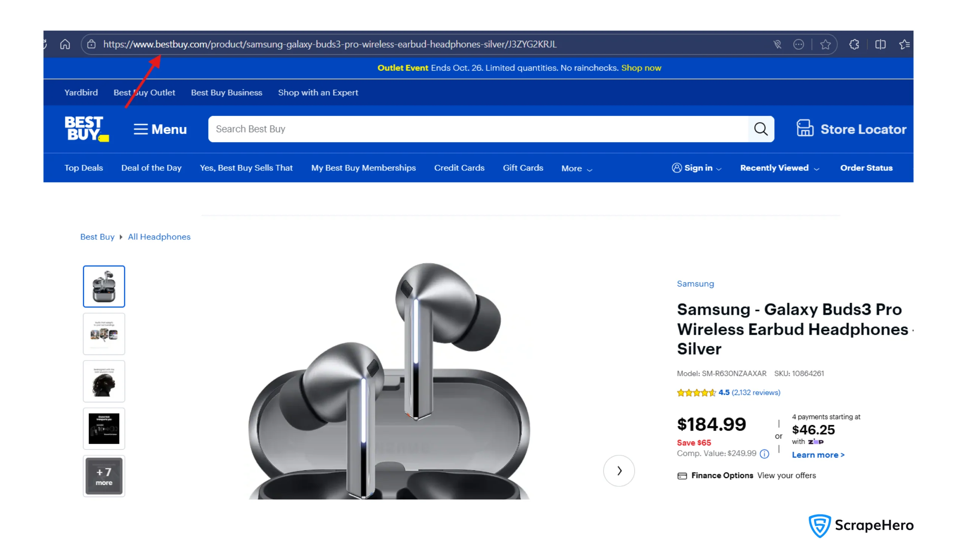Open the browser extensions puzzle icon

[854, 44]
